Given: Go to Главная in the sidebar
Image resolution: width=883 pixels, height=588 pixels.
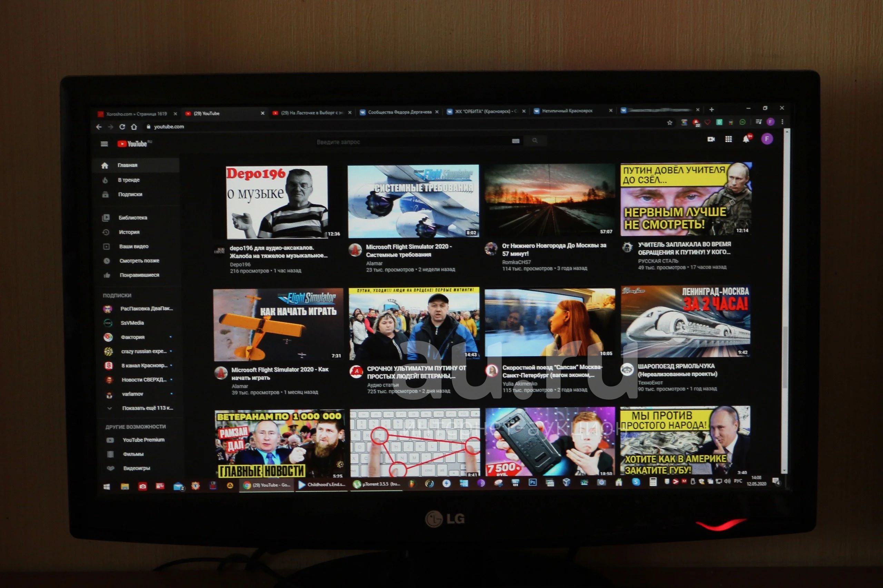Looking at the screenshot, I should [x=136, y=165].
